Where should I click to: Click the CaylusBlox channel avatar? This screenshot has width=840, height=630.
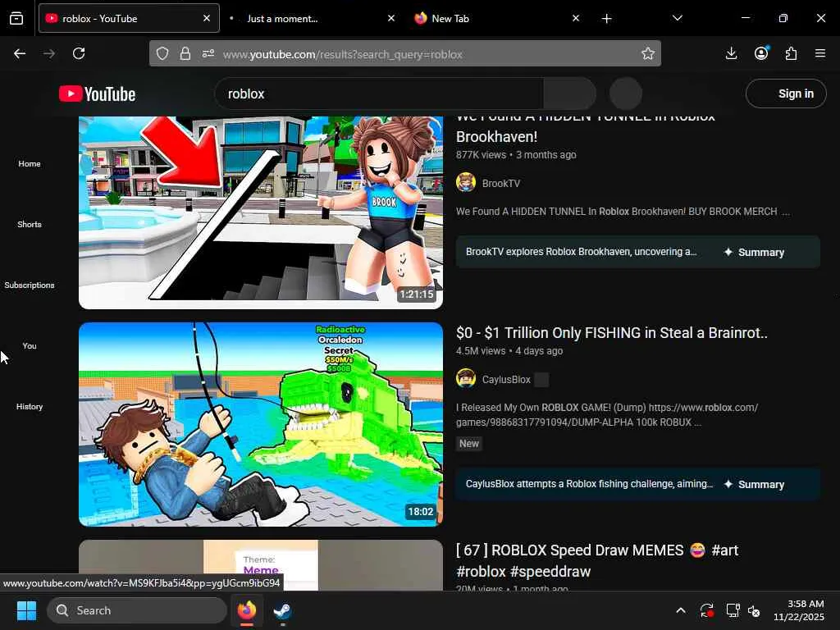(x=466, y=379)
